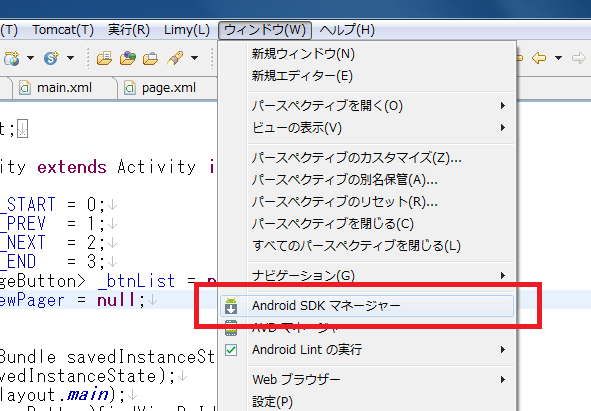Click 'savedInstanceSt' parameter in the editor
This screenshot has width=591, height=411.
(x=141, y=357)
